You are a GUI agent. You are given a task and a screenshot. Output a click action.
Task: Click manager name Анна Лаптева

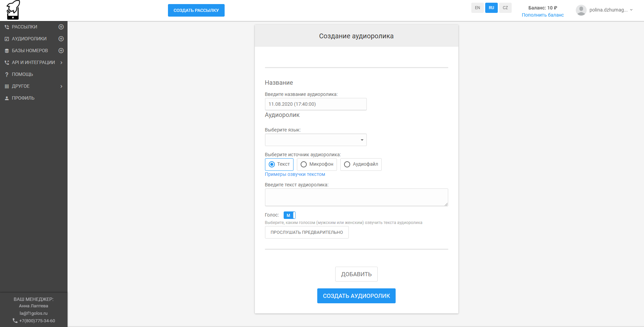[x=34, y=306]
